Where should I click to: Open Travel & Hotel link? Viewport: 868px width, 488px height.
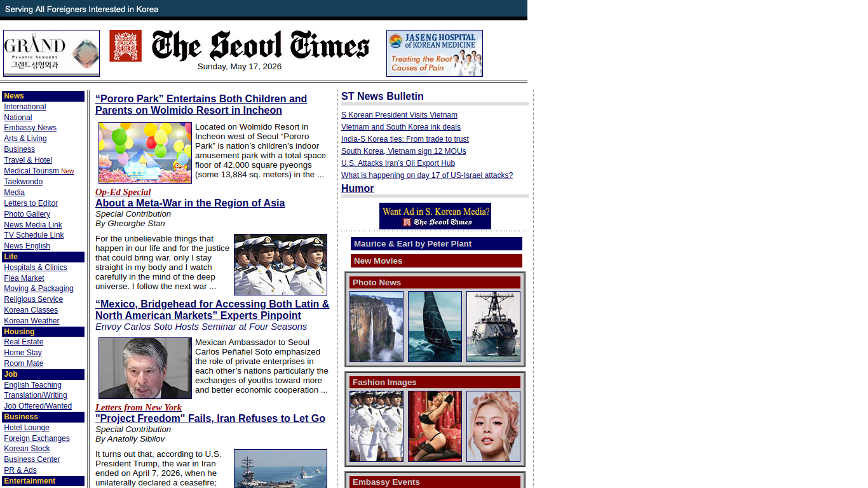[x=28, y=160]
